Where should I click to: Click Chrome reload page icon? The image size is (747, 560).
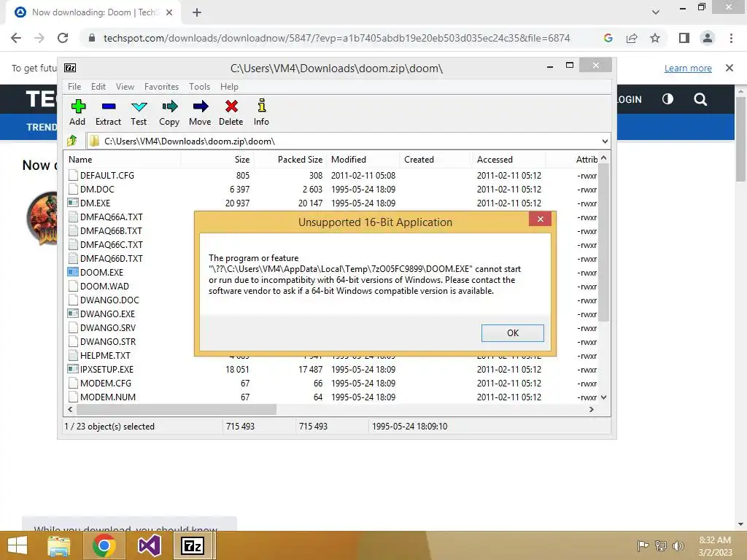(x=63, y=38)
